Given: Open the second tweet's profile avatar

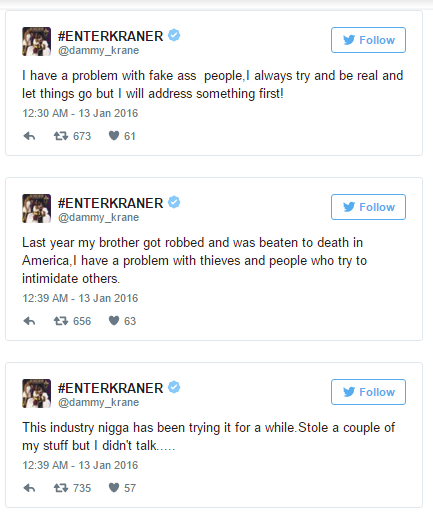Looking at the screenshot, I should pyautogui.click(x=37, y=208).
